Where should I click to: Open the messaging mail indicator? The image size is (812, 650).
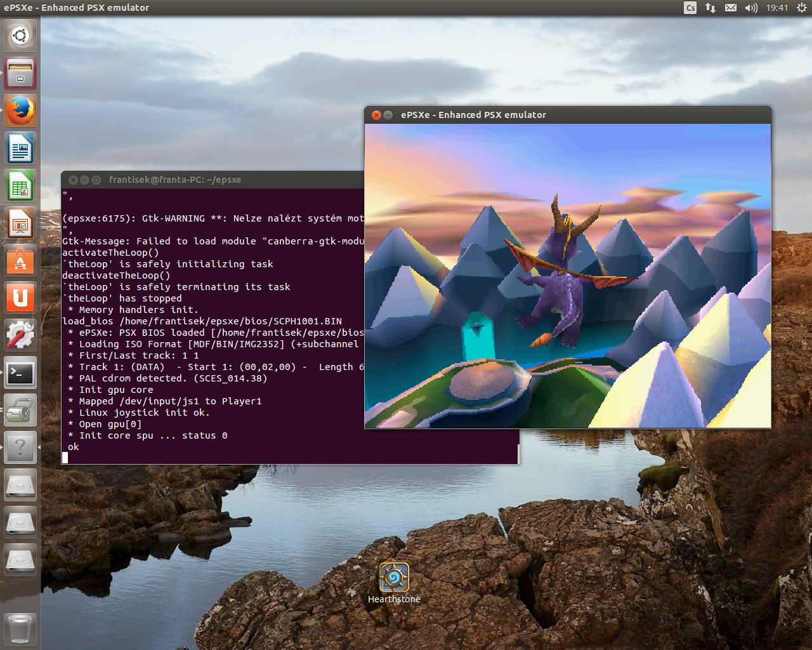[731, 8]
